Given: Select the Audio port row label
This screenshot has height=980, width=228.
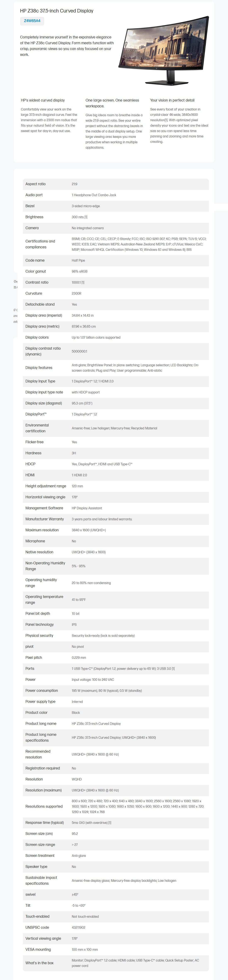Looking at the screenshot, I should click(x=34, y=195).
